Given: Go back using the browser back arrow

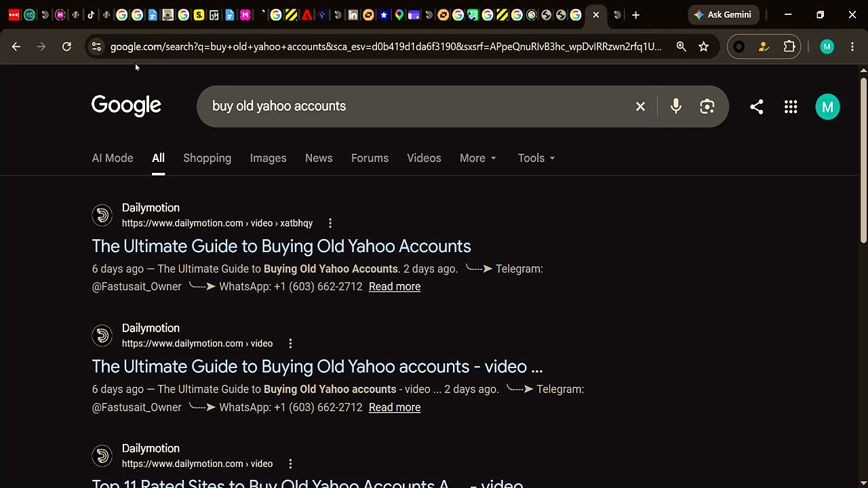Looking at the screenshot, I should (16, 47).
